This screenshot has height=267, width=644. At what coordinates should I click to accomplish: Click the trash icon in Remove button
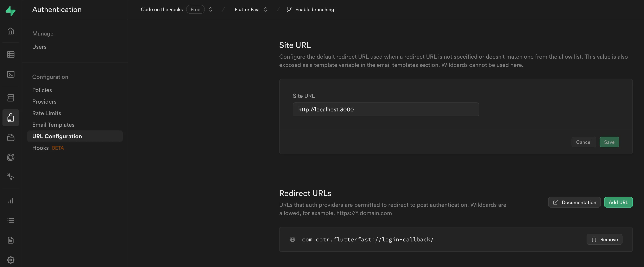pos(594,239)
